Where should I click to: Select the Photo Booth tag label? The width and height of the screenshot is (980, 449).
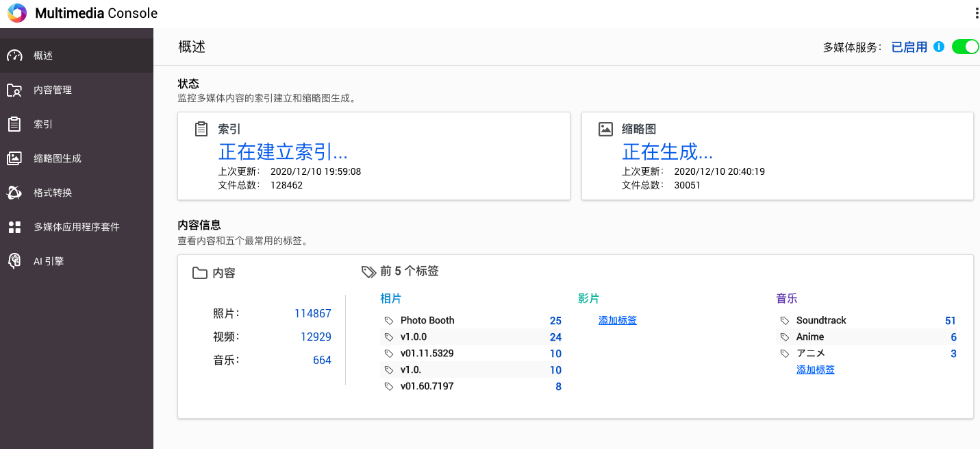pos(427,320)
